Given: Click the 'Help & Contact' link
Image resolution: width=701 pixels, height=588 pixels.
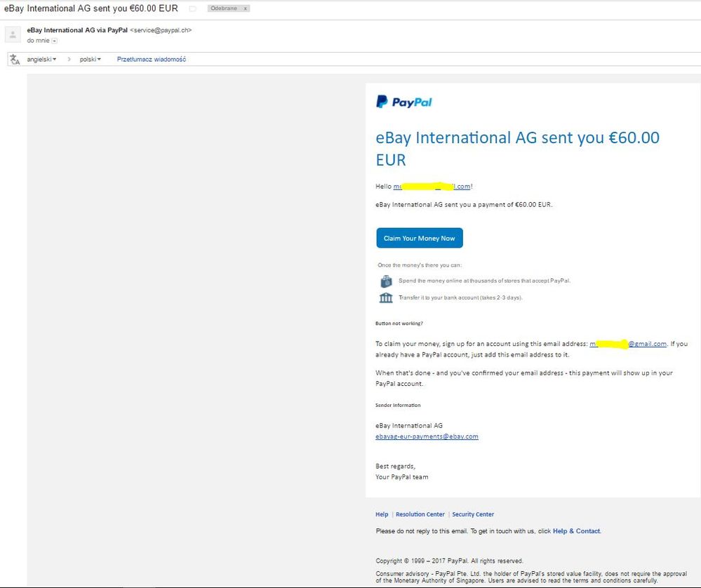Looking at the screenshot, I should [x=576, y=531].
